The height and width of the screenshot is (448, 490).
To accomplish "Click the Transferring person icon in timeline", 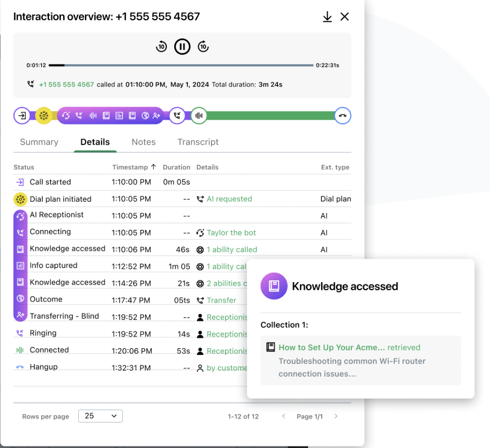I will [x=156, y=115].
